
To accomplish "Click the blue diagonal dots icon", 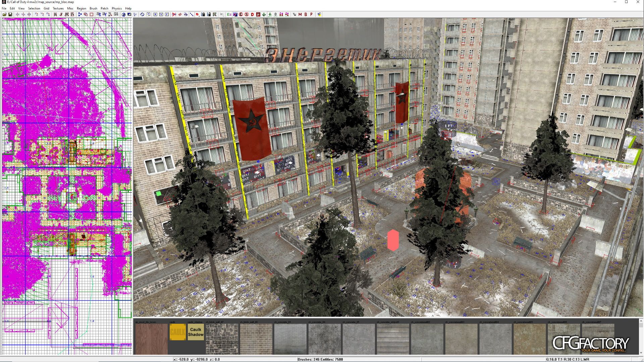I will pos(191,14).
